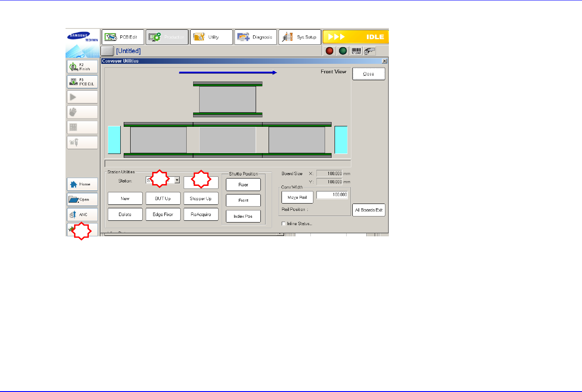582x392 pixels.
Task: Click the left cyan conveyor end block
Action: click(114, 140)
